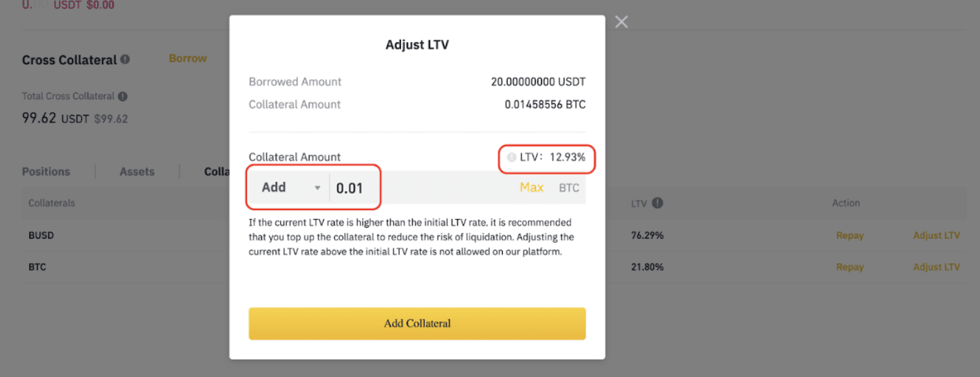Click the BTC currency label in the input

pyautogui.click(x=569, y=188)
